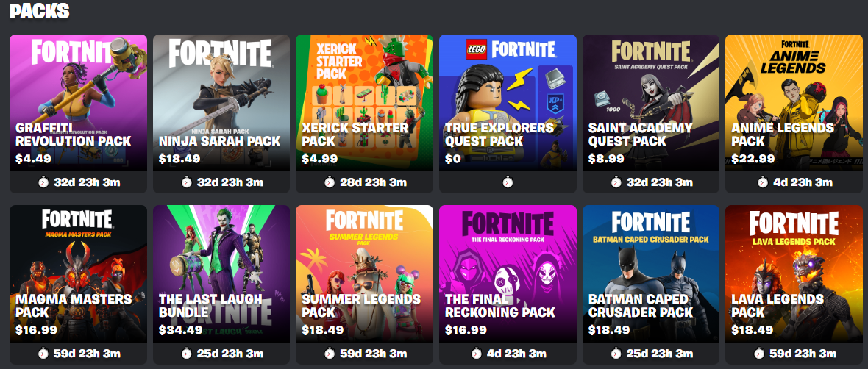Click stopwatch icon under Last Laugh Bundle

tap(187, 354)
